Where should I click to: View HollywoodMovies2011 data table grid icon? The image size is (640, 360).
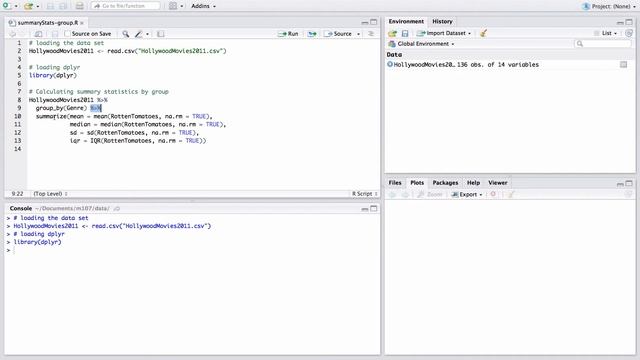coord(623,64)
